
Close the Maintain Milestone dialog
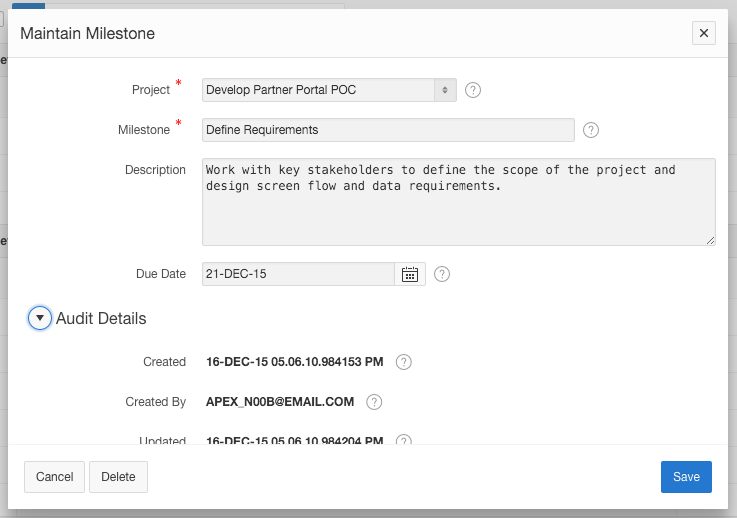pyautogui.click(x=704, y=33)
